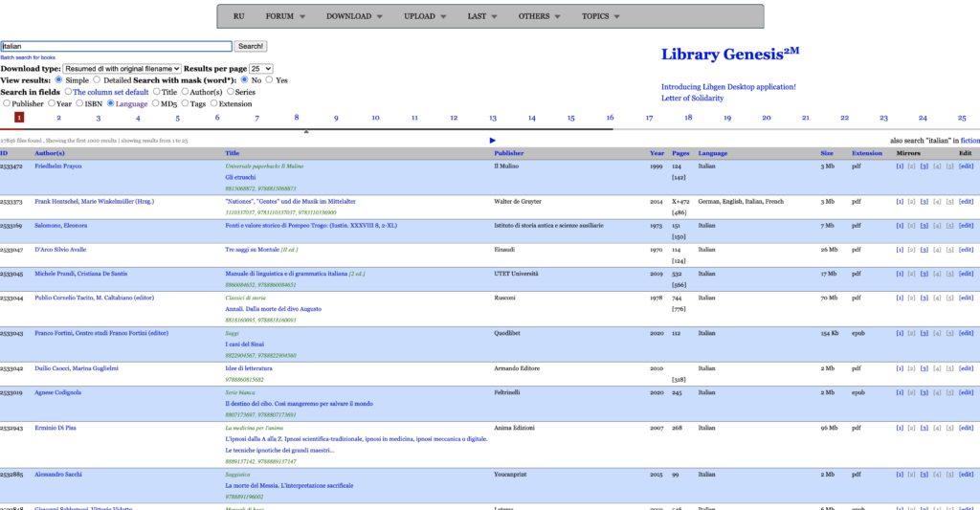Expand the DOWNLOAD menu

pyautogui.click(x=354, y=16)
